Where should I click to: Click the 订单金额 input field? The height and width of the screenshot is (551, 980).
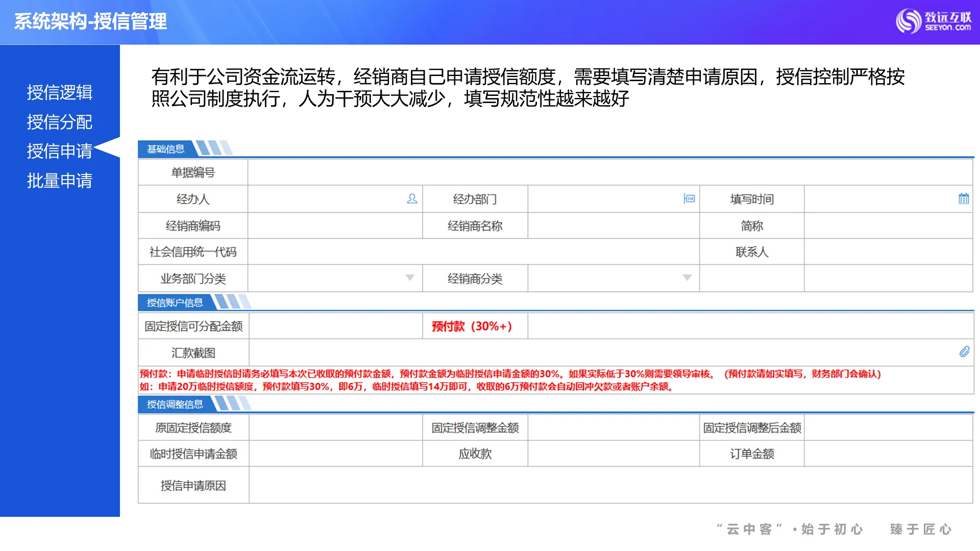coord(888,454)
